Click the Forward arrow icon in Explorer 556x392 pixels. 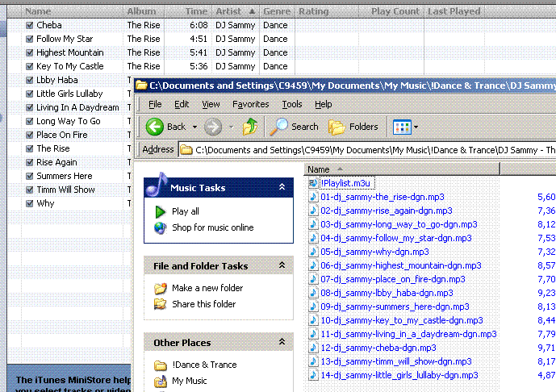click(213, 127)
